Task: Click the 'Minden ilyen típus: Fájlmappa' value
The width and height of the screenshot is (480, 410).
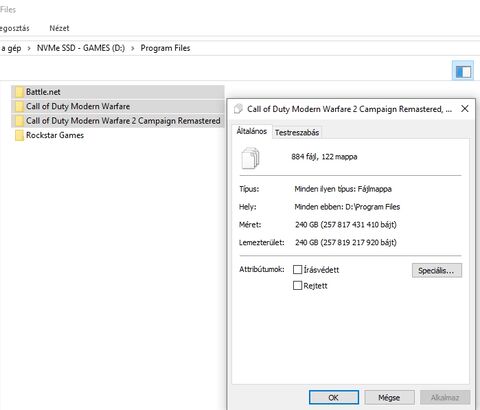Action: [343, 189]
